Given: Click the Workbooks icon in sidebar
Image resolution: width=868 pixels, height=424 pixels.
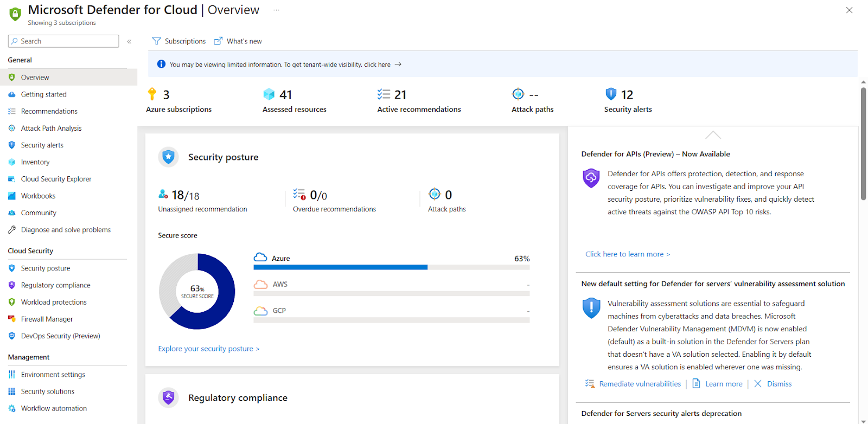Looking at the screenshot, I should pyautogui.click(x=12, y=196).
